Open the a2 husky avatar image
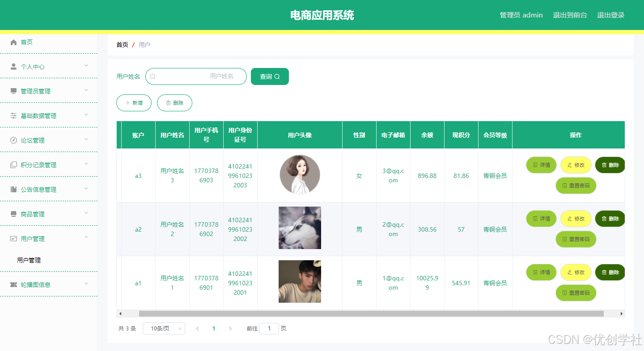The image size is (644, 351). pyautogui.click(x=300, y=228)
